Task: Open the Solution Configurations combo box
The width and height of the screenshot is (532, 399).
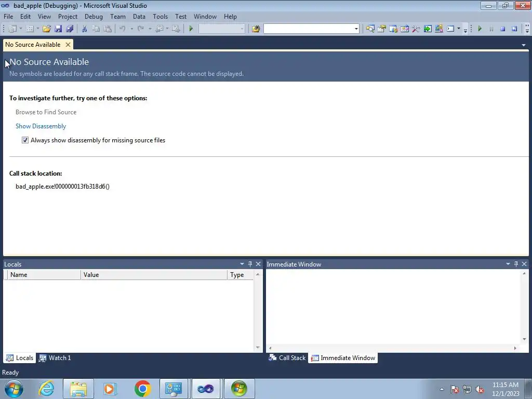Action: tap(221, 29)
